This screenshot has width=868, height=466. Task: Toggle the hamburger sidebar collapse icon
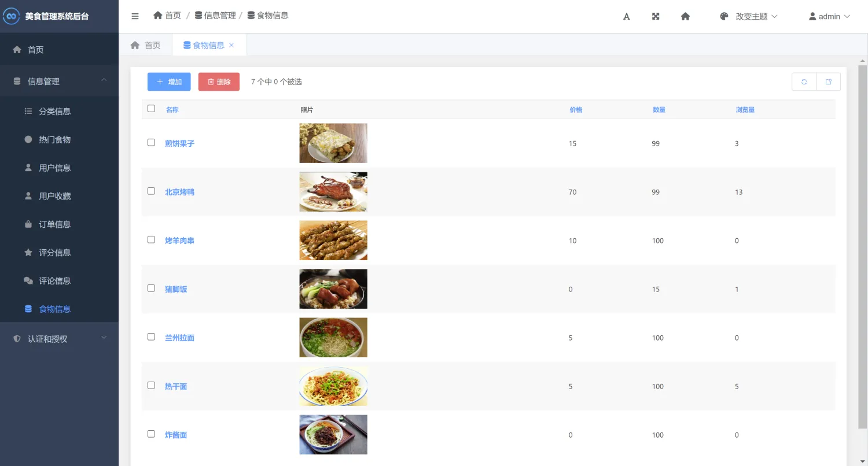[135, 16]
